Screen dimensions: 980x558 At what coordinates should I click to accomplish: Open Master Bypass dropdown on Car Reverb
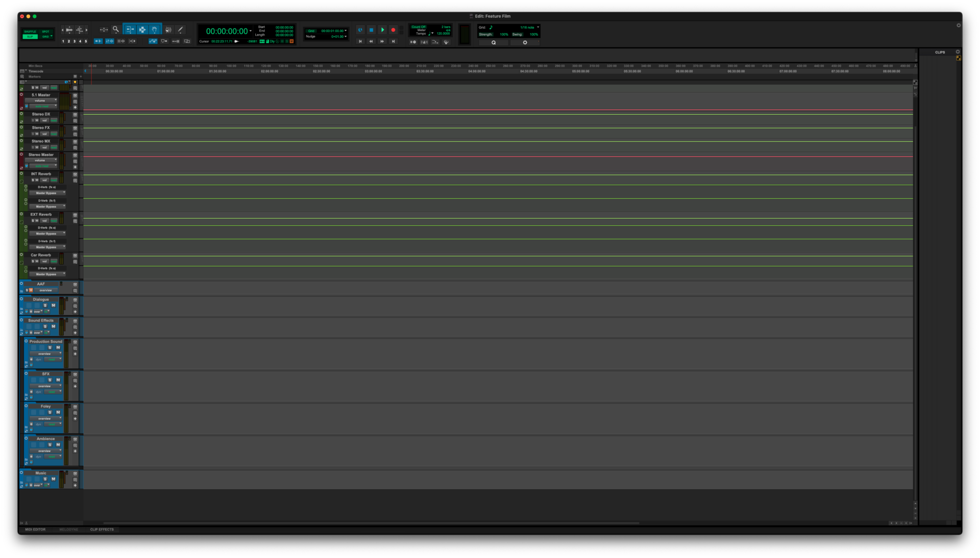point(47,274)
